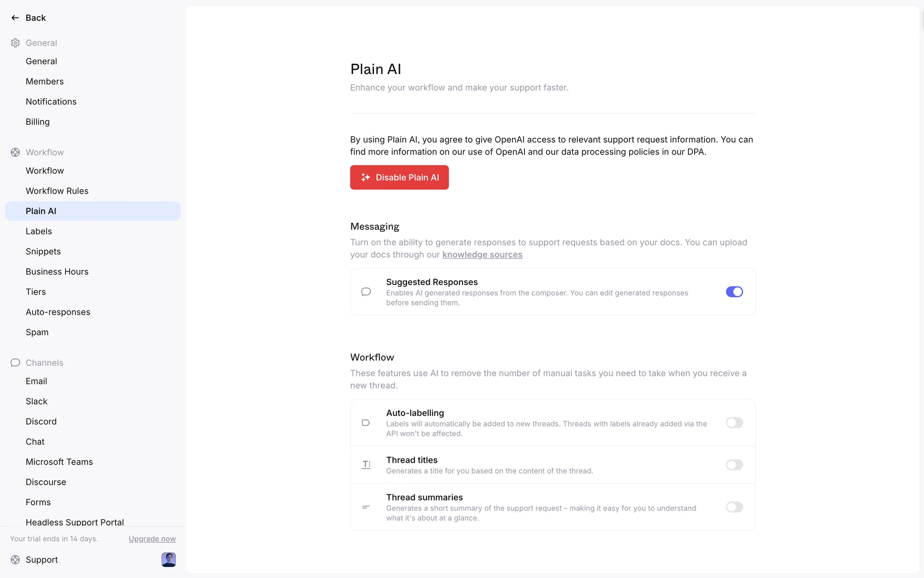The height and width of the screenshot is (578, 924).
Task: Enable the Auto-labelling toggle
Action: [x=734, y=423]
